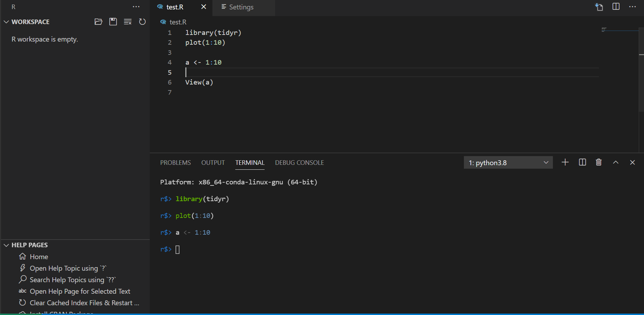The image size is (644, 315).
Task: Select Open Help Page for Selected Text
Action: pyautogui.click(x=80, y=291)
